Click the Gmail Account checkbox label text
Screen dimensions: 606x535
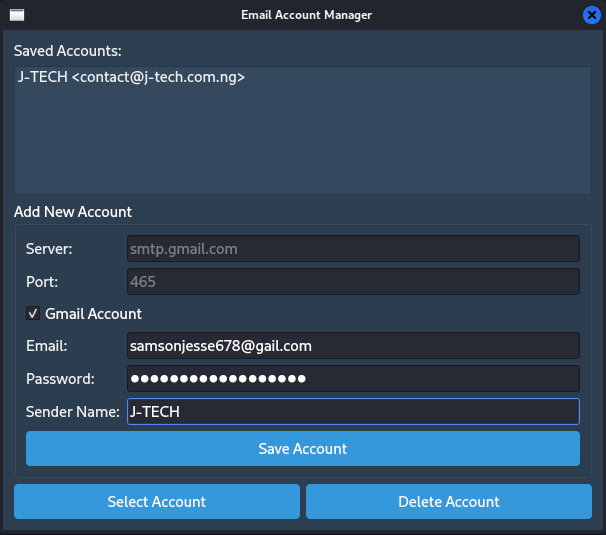click(93, 314)
